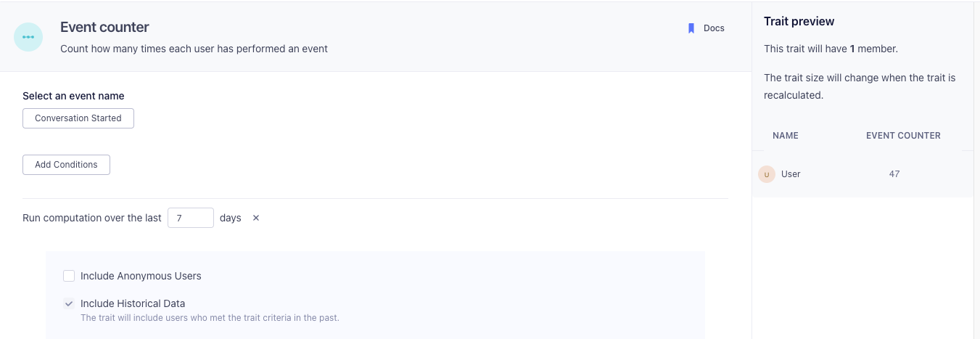The height and width of the screenshot is (339, 980).
Task: Click the Add Conditions button
Action: point(66,165)
